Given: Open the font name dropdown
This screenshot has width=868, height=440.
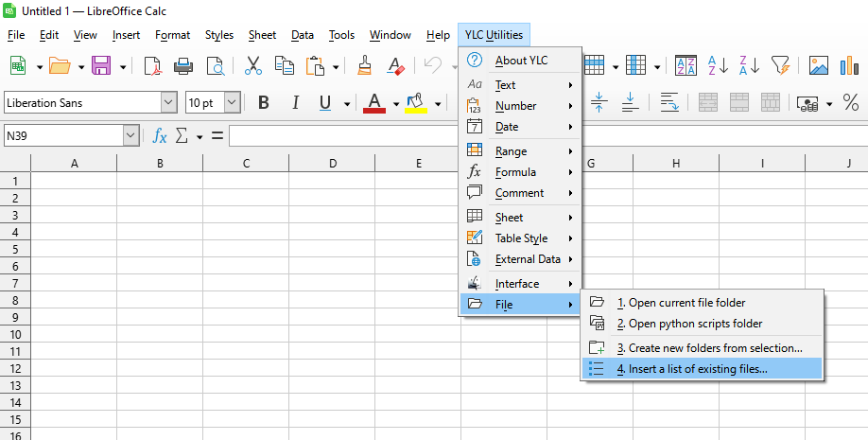Looking at the screenshot, I should [169, 102].
